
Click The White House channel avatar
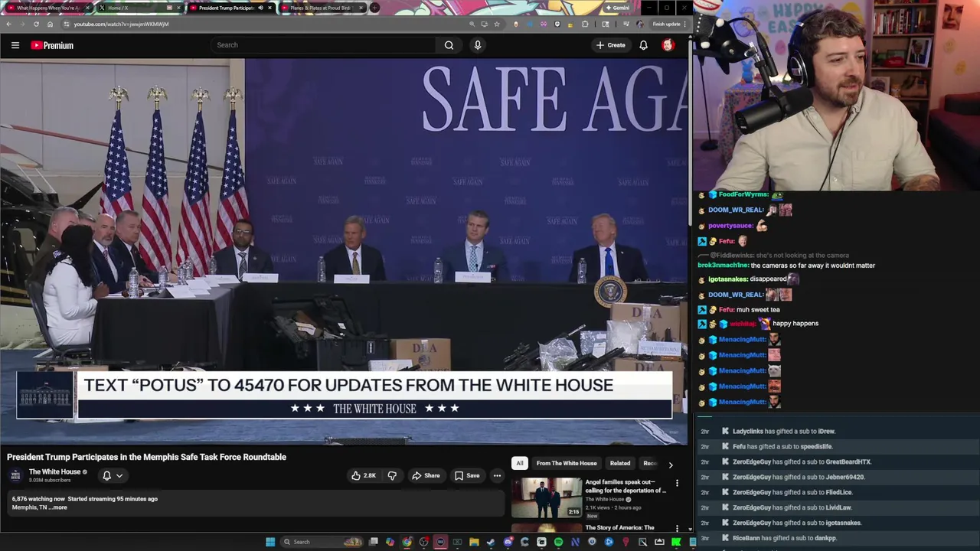click(15, 475)
